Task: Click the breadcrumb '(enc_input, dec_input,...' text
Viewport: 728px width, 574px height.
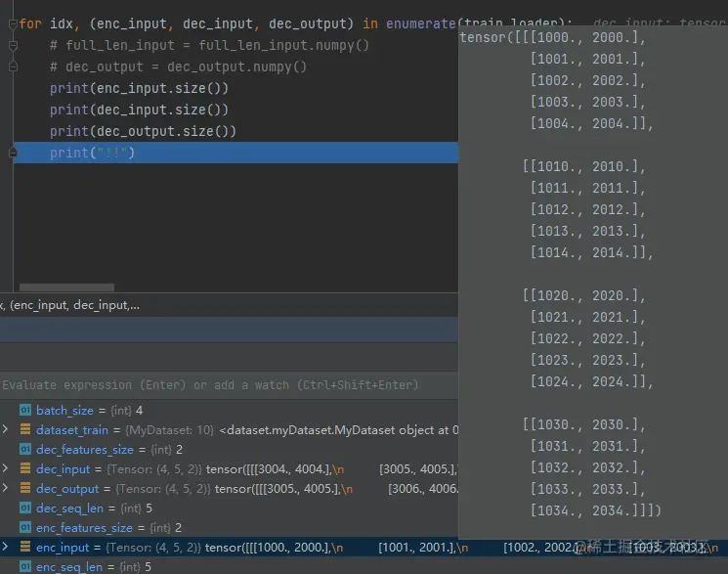Action: [x=74, y=305]
